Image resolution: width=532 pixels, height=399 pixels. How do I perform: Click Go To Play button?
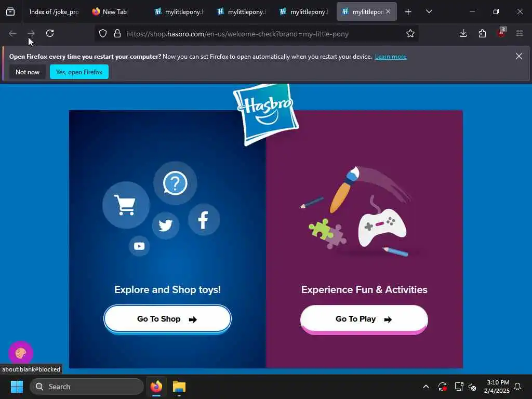[x=364, y=319]
